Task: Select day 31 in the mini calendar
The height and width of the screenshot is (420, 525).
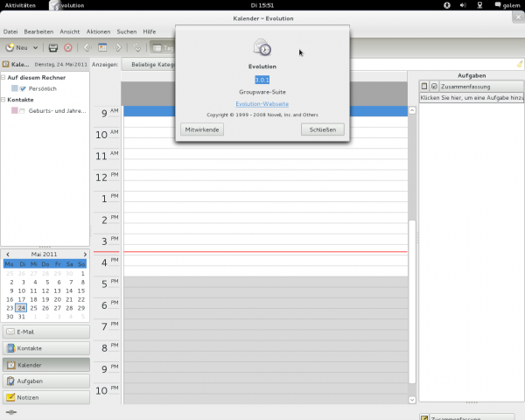Action: point(21,317)
